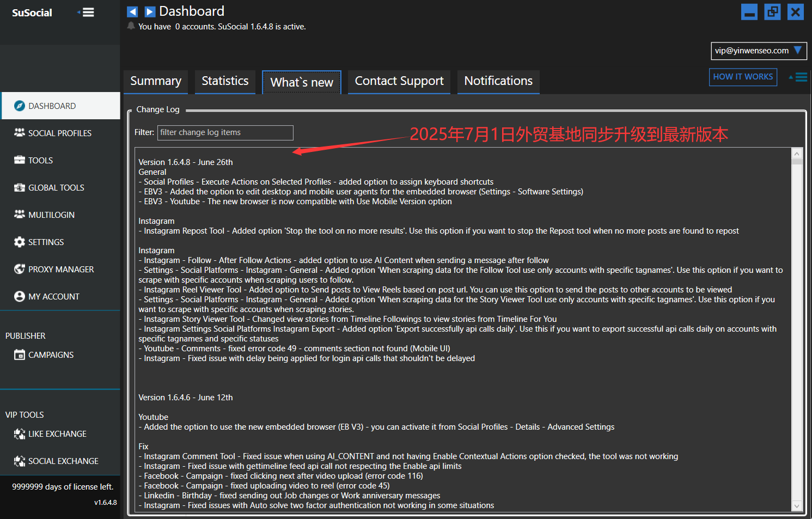This screenshot has width=812, height=519.
Task: Click the bell notification icon
Action: click(x=131, y=26)
